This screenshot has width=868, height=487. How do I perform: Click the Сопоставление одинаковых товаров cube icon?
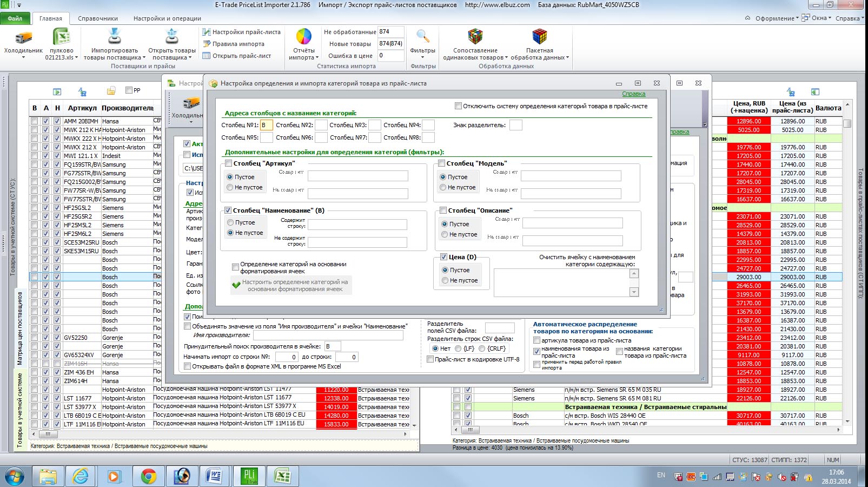(x=475, y=36)
